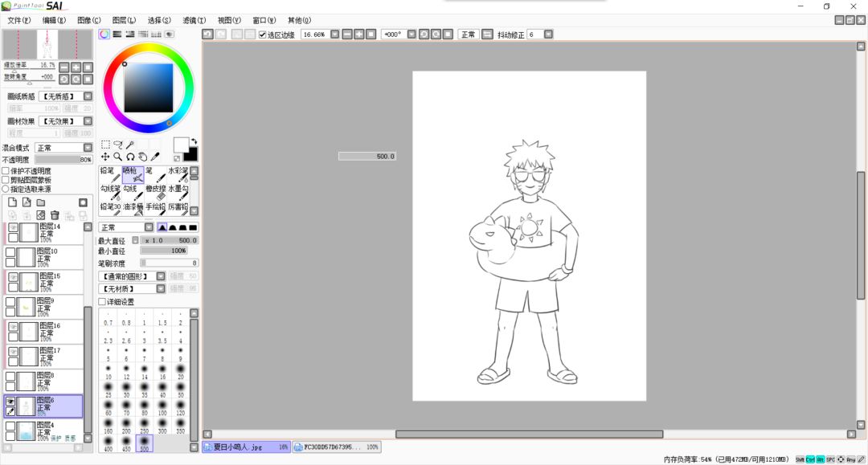Hide layer 图层14 using eye icon
Image resolution: width=868 pixels, height=465 pixels.
pos(14,227)
